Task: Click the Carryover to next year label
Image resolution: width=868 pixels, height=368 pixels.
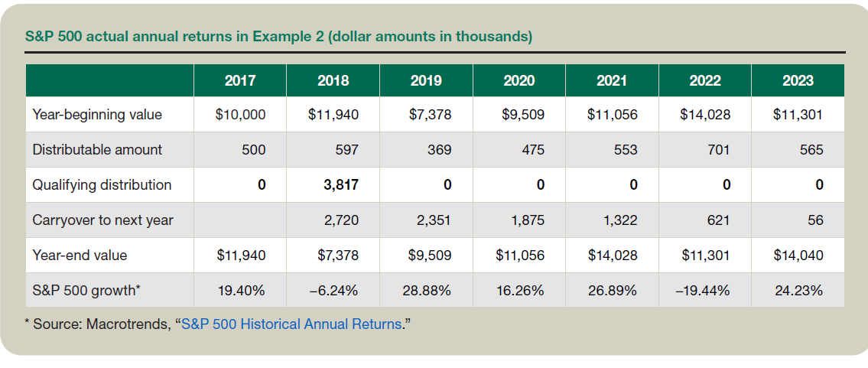Action: click(x=102, y=220)
